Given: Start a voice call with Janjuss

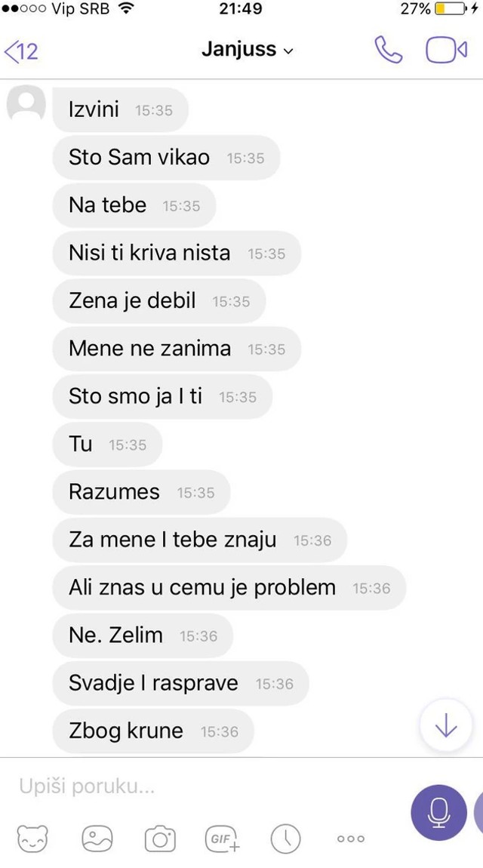Looking at the screenshot, I should pos(389,50).
